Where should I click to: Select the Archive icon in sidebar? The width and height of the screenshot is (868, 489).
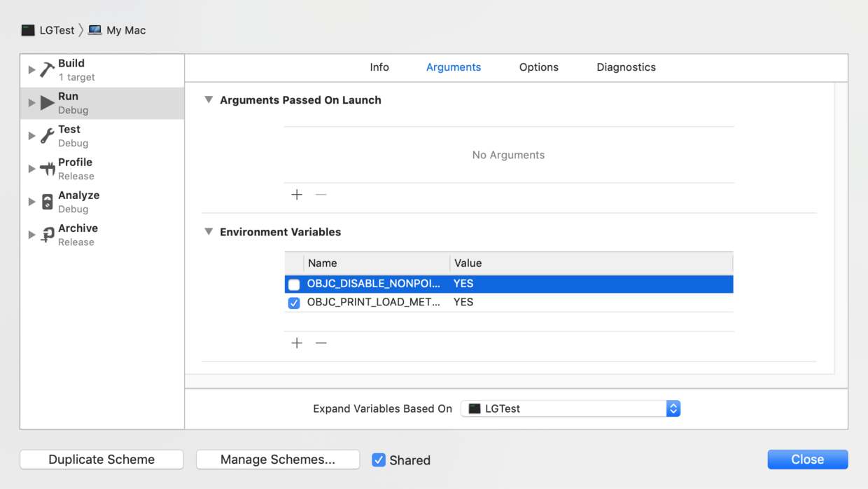point(47,235)
